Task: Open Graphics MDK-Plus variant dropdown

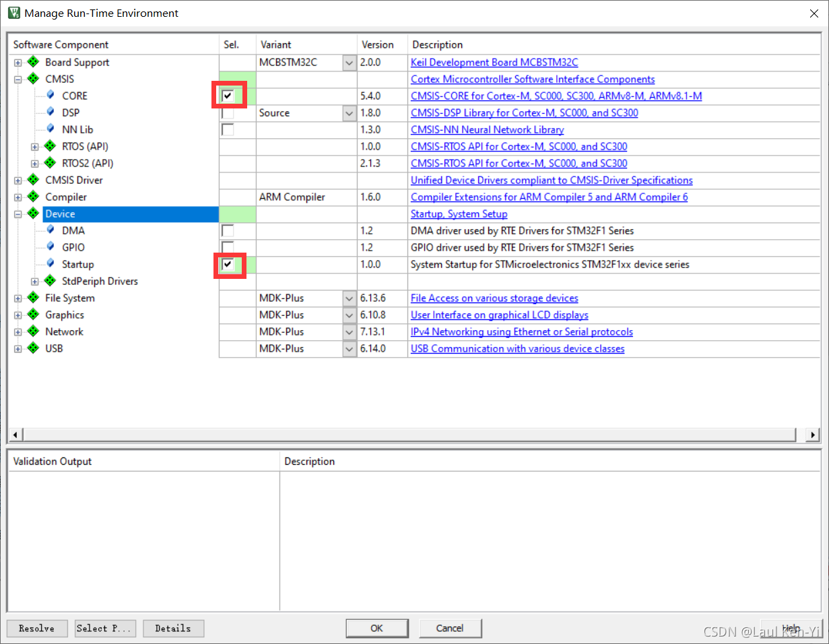Action: click(349, 315)
